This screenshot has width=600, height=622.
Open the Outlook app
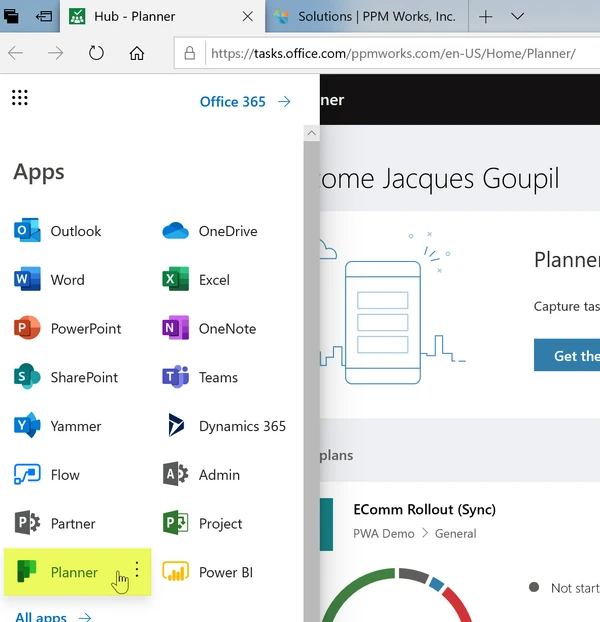58,231
